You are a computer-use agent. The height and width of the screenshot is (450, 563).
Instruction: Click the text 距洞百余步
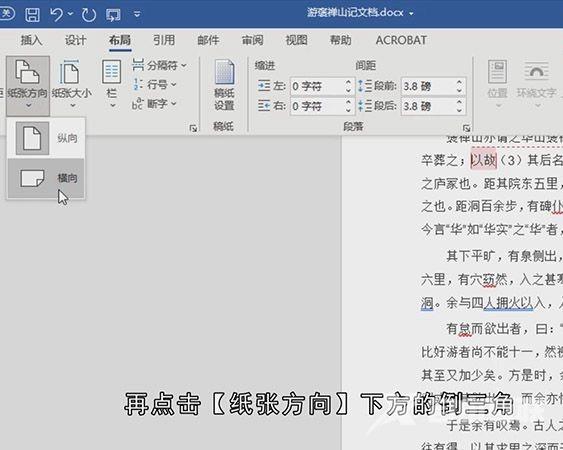pos(486,207)
